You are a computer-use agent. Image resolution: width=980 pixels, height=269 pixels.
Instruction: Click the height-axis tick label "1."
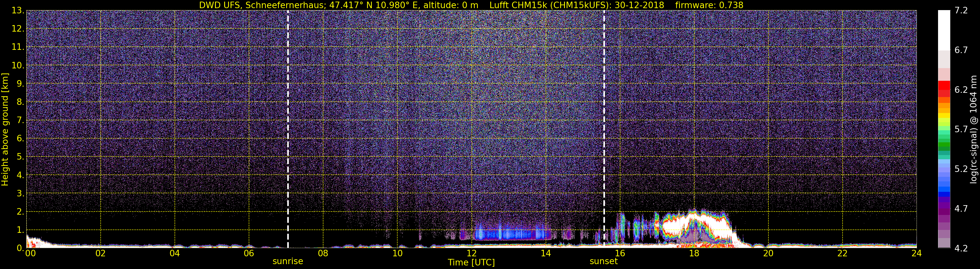point(20,230)
